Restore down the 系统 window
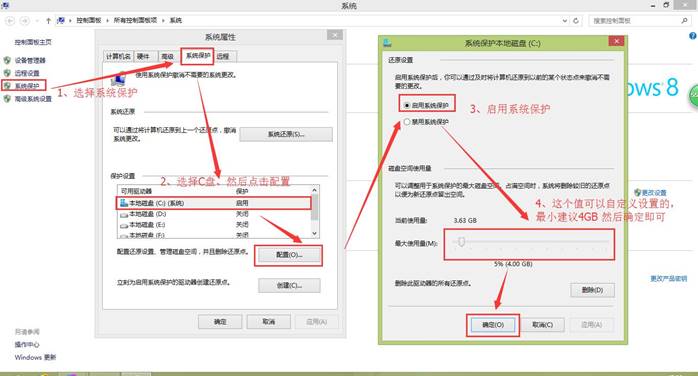698x376 pixels. [x=666, y=5]
